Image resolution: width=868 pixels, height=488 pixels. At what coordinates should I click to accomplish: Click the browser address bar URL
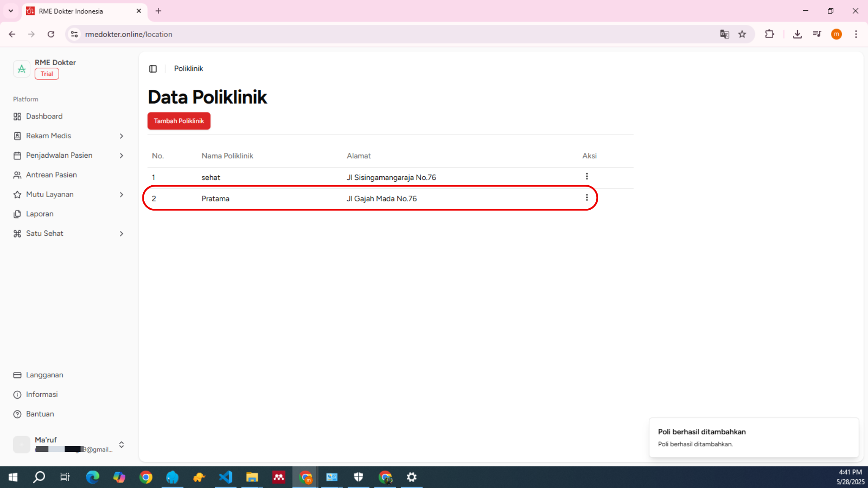pyautogui.click(x=128, y=34)
